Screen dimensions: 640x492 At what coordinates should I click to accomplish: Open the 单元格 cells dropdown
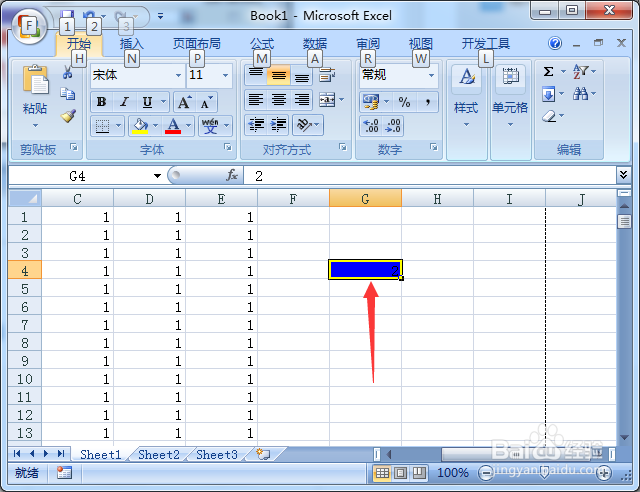point(510,125)
